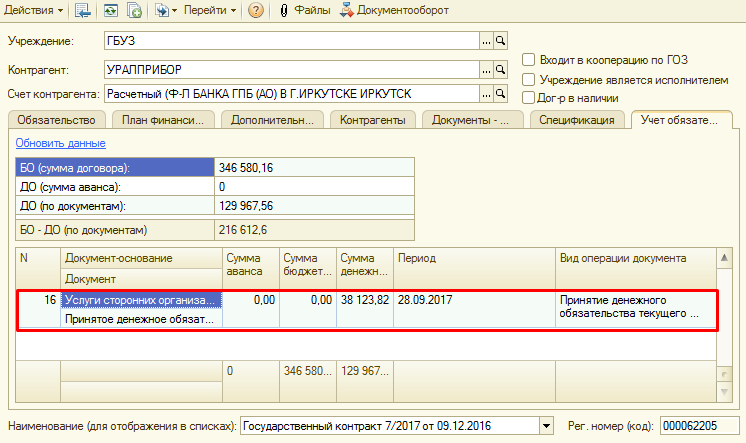Click the help question mark icon

point(256,10)
